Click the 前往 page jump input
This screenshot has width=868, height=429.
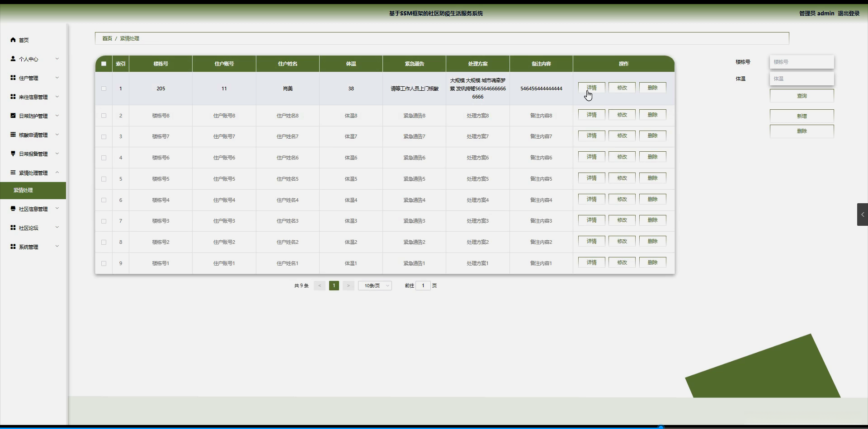click(x=423, y=286)
